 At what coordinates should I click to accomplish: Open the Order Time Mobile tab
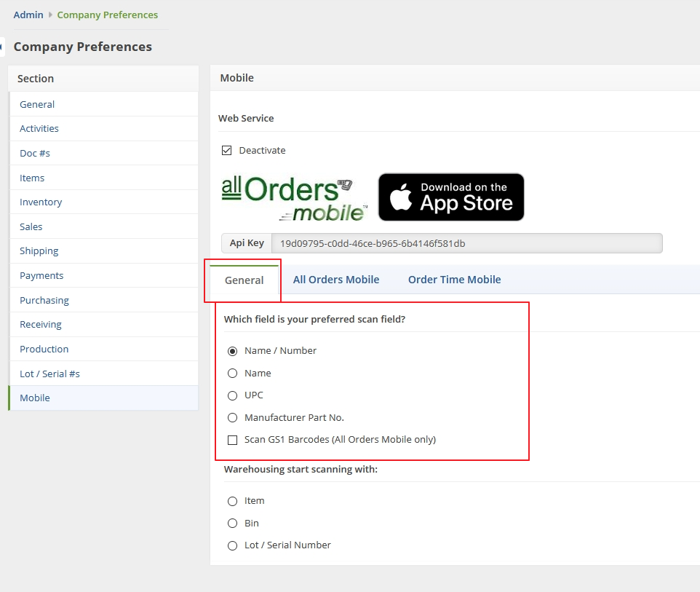pos(455,280)
